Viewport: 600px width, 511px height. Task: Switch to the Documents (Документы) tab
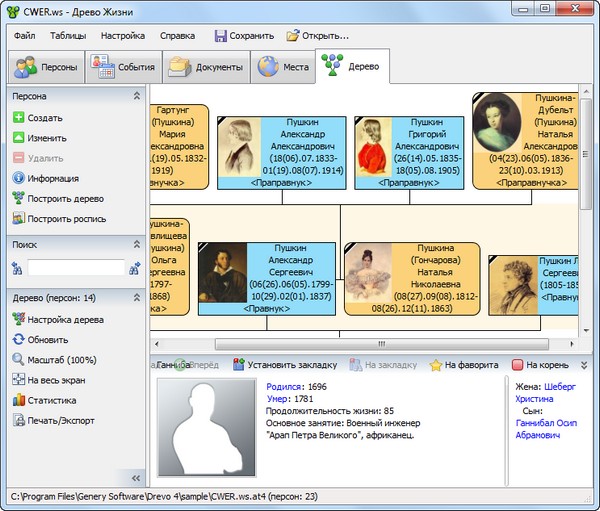point(207,67)
